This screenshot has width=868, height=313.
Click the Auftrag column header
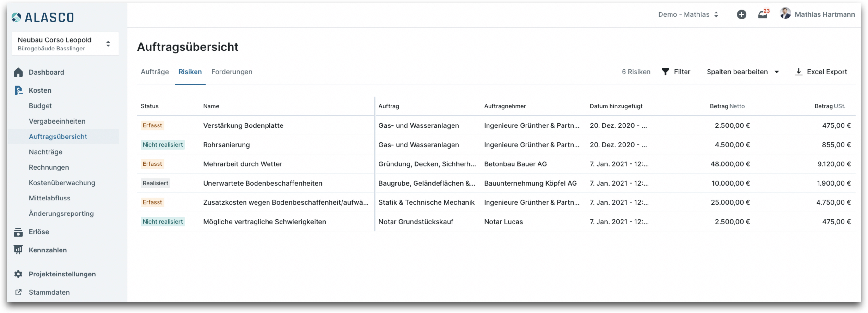click(x=389, y=106)
